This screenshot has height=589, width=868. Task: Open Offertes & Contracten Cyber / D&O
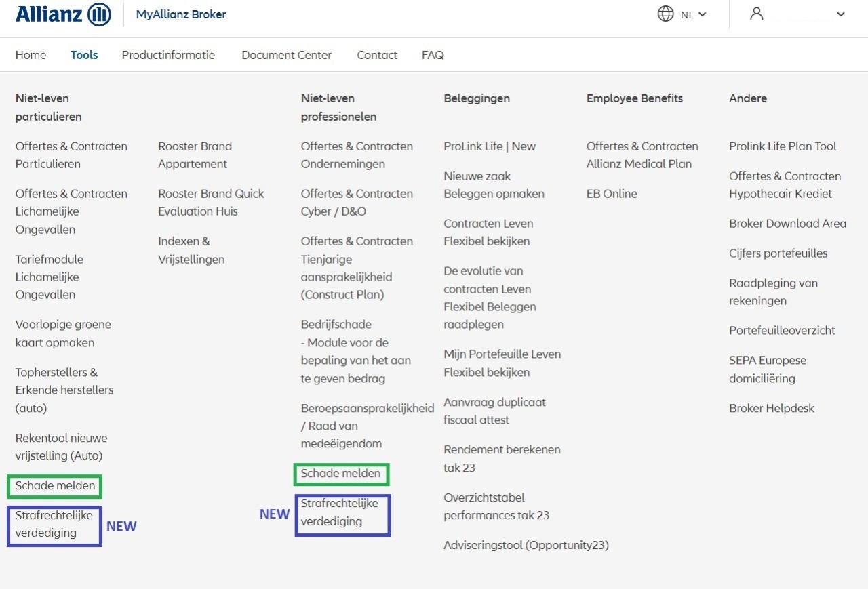pos(357,203)
